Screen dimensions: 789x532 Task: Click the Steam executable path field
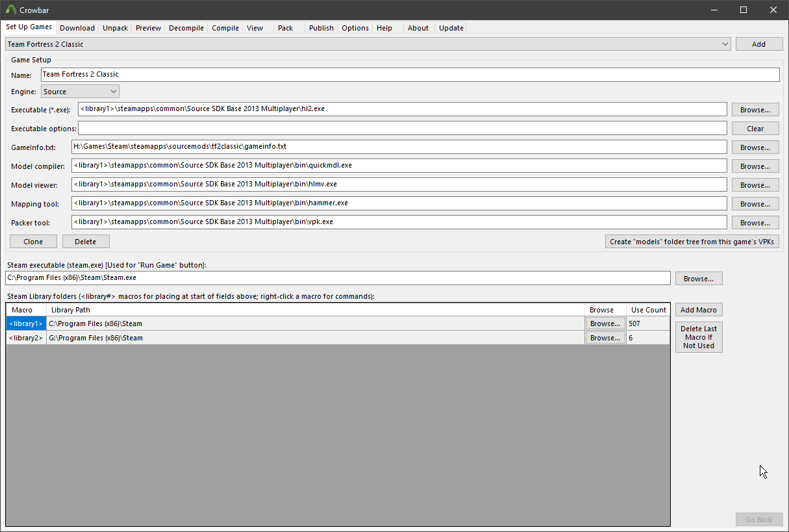[338, 278]
